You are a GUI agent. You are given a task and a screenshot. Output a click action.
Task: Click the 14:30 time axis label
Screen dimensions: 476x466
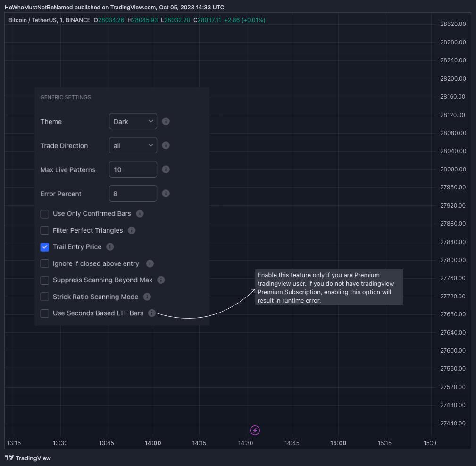[246, 443]
